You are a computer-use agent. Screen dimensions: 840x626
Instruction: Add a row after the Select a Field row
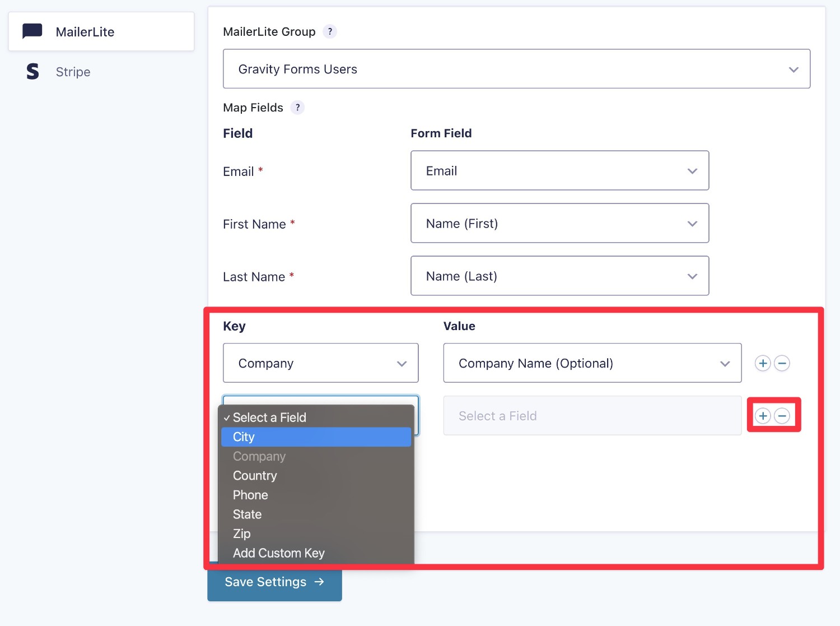coord(763,416)
